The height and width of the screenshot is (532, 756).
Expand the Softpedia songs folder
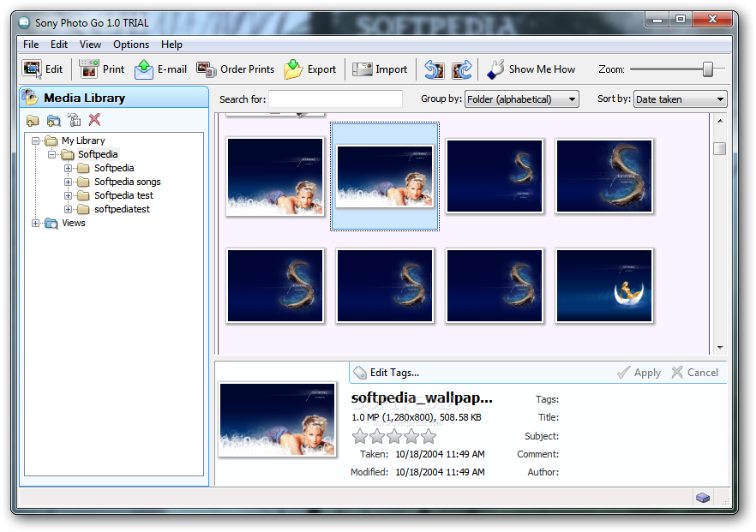pyautogui.click(x=68, y=182)
